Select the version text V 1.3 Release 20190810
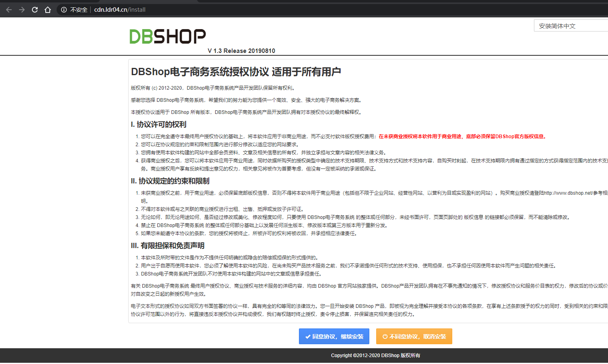The width and height of the screenshot is (608, 364). click(x=242, y=51)
